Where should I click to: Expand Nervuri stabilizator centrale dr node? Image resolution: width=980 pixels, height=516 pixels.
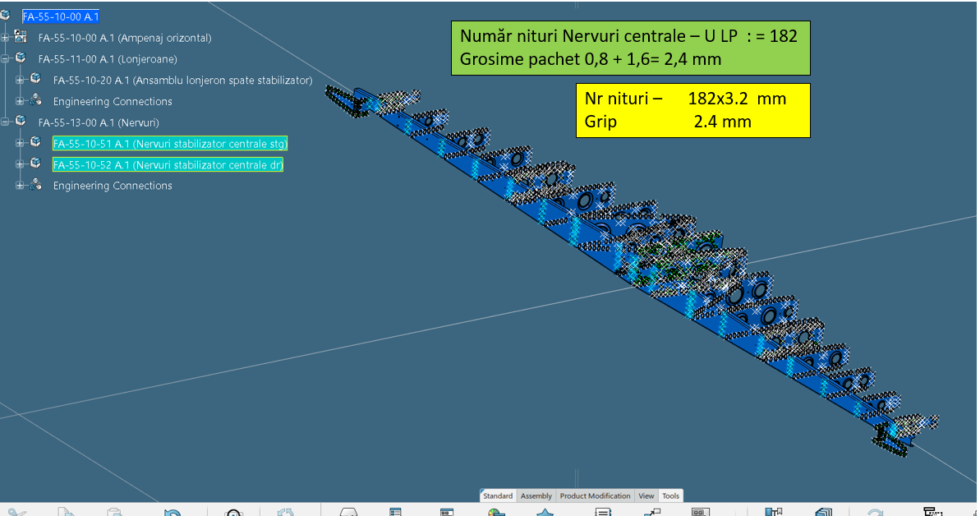click(x=21, y=164)
